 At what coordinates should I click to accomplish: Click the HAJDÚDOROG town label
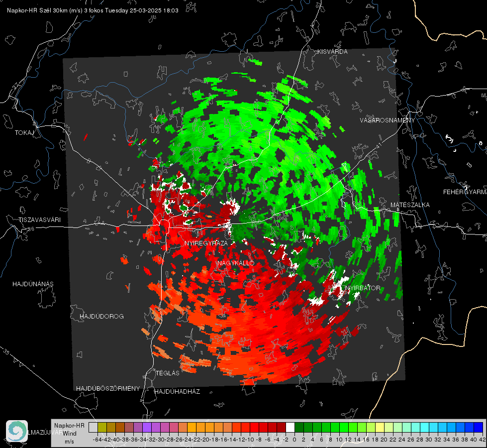click(101, 316)
